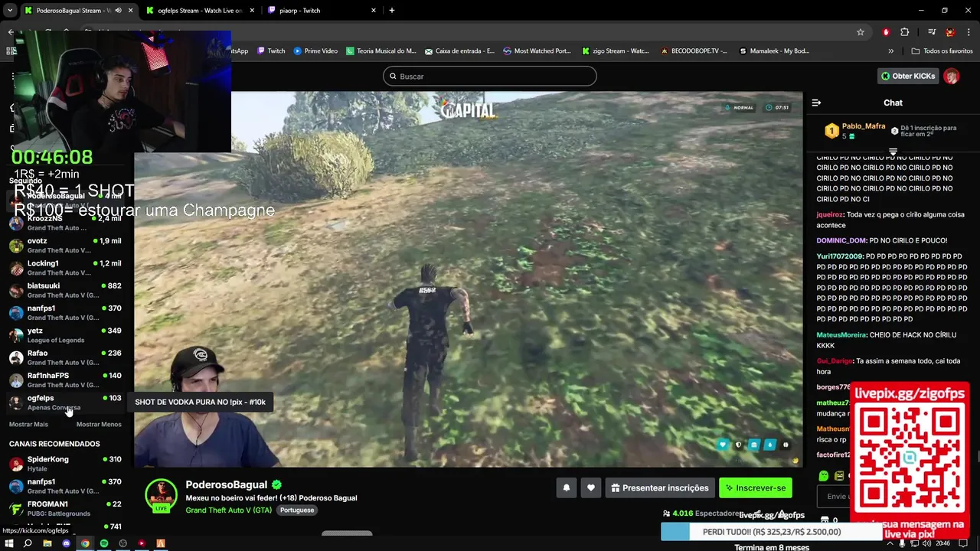Open the Todos os favoritos folder
This screenshot has height=551, width=980.
coord(942,51)
